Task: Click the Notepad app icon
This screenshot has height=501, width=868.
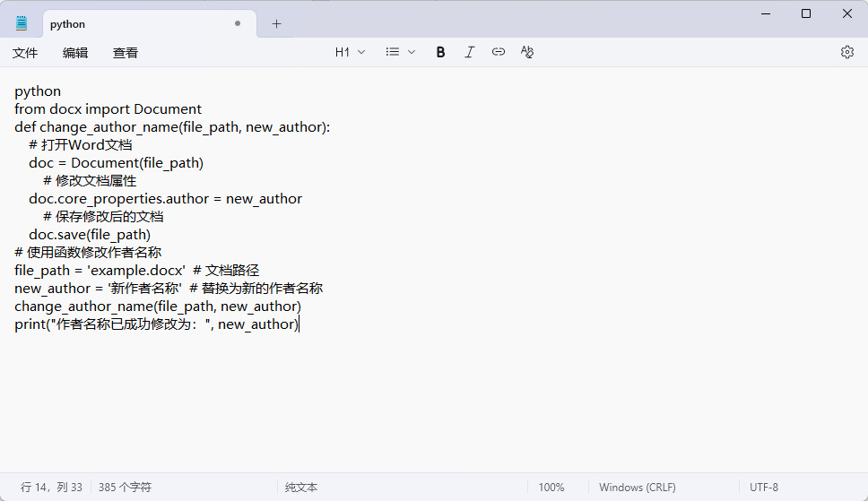Action: [22, 24]
